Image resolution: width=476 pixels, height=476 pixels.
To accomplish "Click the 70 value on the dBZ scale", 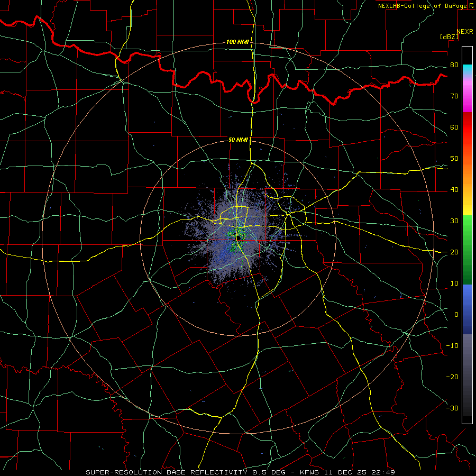I will click(454, 96).
